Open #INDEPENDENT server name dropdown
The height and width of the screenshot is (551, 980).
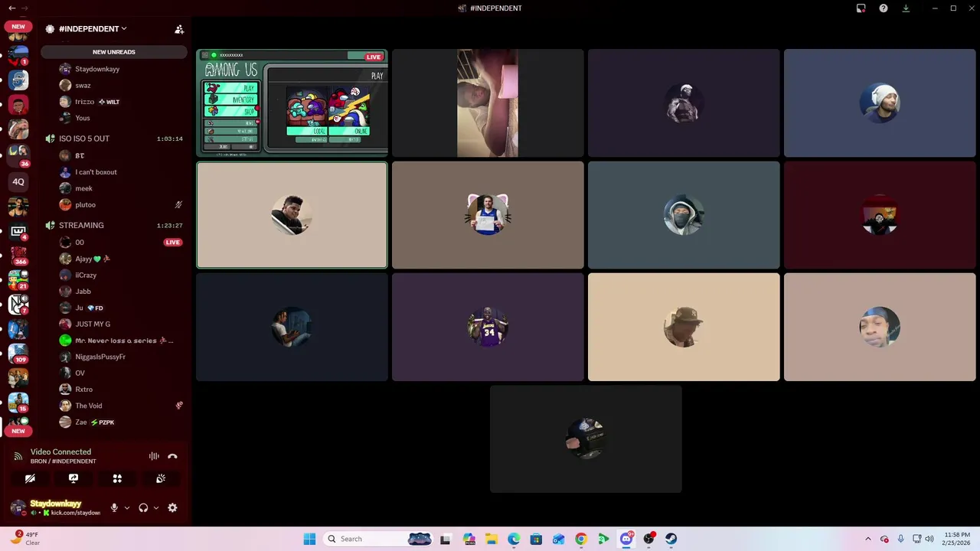[x=93, y=29]
